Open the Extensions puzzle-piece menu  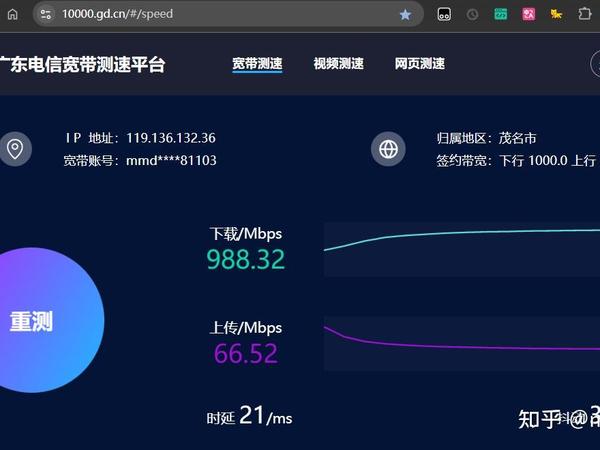click(584, 15)
